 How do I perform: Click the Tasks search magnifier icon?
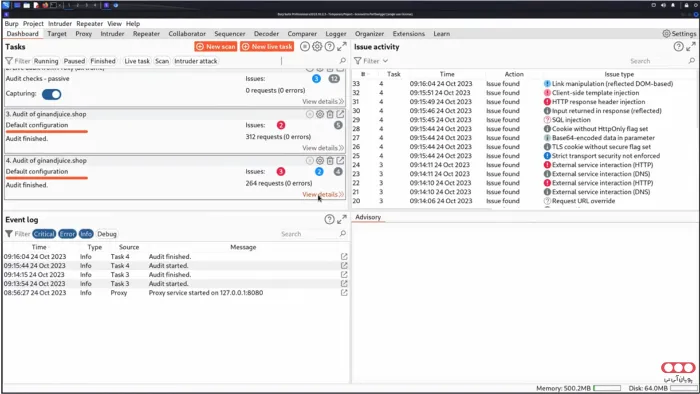pos(342,61)
